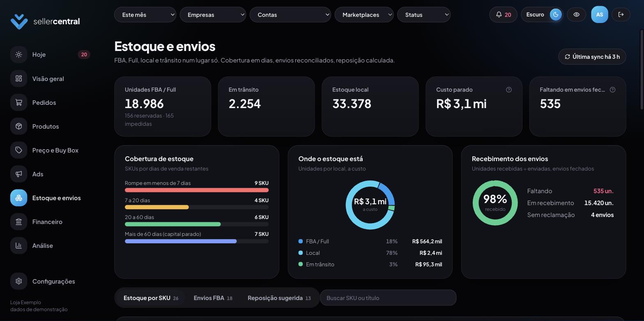
Task: Open Configurações gear icon
Action: (x=18, y=281)
